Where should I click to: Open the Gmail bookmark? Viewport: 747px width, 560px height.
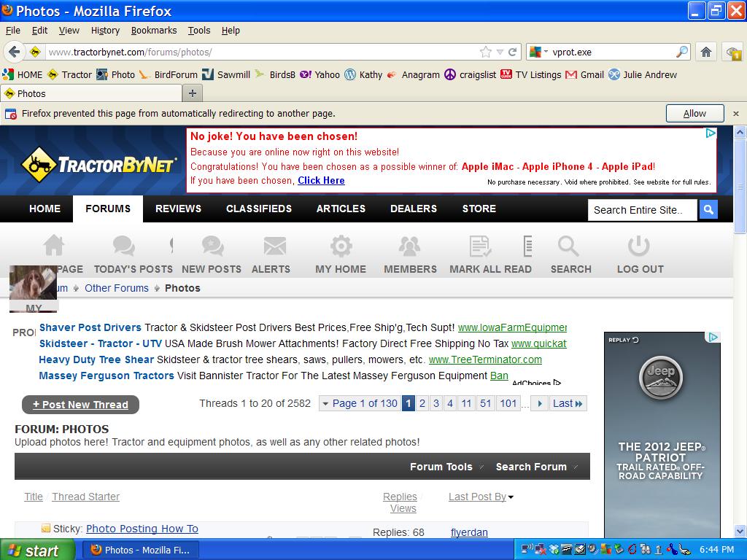coord(584,75)
